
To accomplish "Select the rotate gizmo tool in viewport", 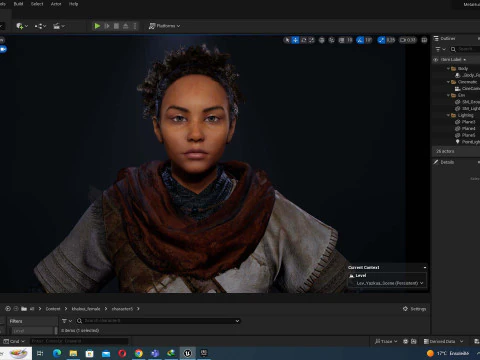I will tap(304, 40).
